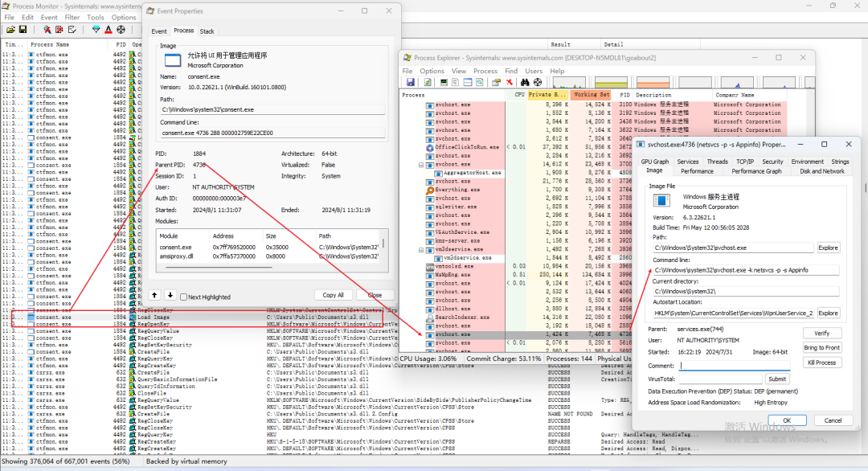Click Explore next to Autostart Location
This screenshot has height=471, width=868.
[x=828, y=313]
